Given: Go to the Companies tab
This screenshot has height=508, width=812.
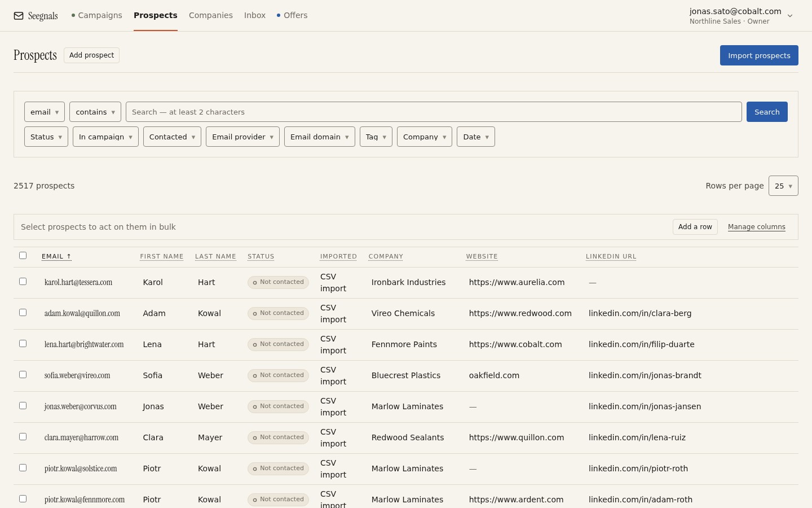Looking at the screenshot, I should [x=211, y=15].
